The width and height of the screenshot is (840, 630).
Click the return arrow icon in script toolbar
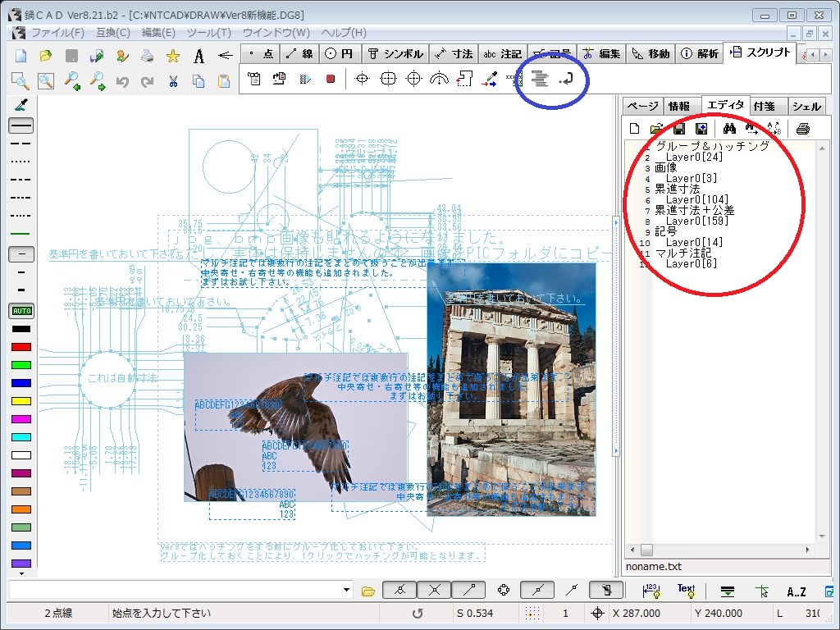(x=566, y=80)
